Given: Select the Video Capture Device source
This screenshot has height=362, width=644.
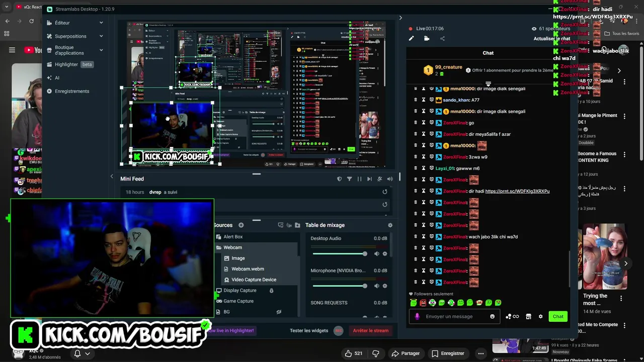Looking at the screenshot, I should [254, 280].
